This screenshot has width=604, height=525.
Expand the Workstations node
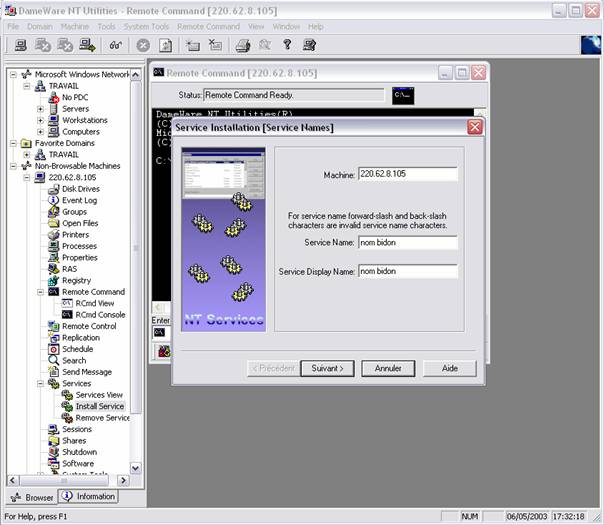click(x=40, y=120)
